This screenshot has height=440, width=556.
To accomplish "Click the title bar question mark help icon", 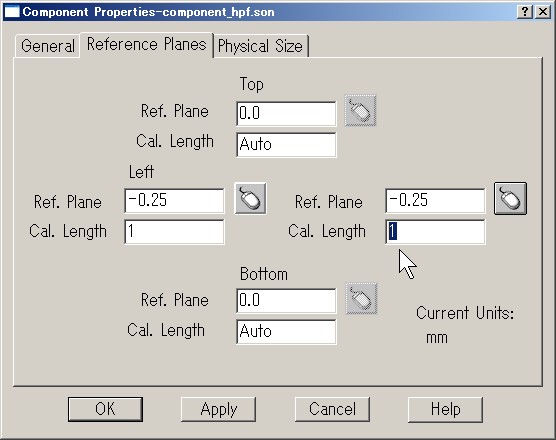I will (x=525, y=12).
